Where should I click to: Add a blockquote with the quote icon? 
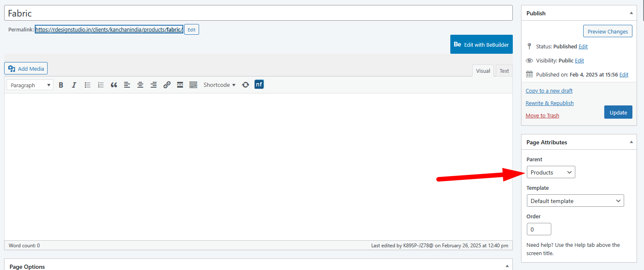(114, 85)
